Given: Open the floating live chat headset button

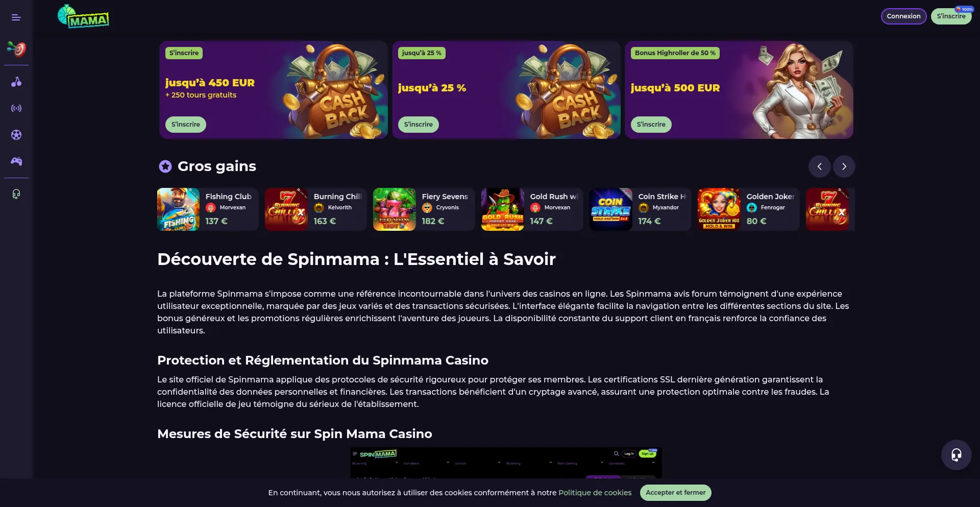Looking at the screenshot, I should (x=956, y=454).
